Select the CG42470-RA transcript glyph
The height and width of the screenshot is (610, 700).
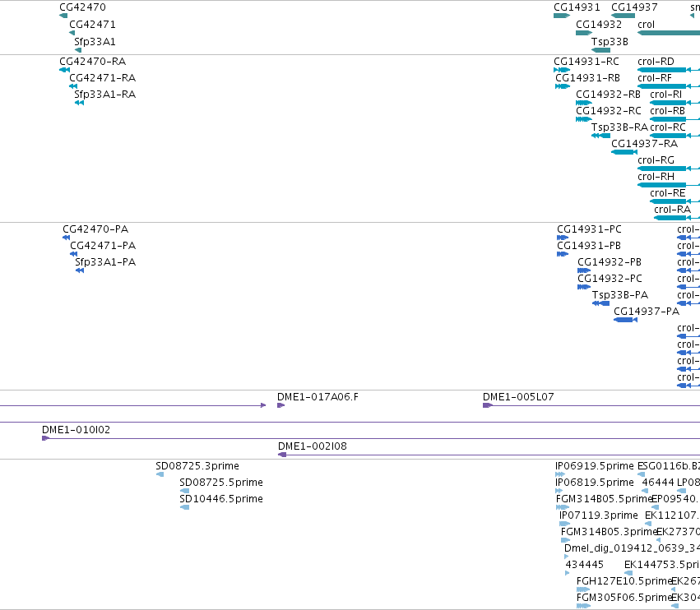point(65,70)
